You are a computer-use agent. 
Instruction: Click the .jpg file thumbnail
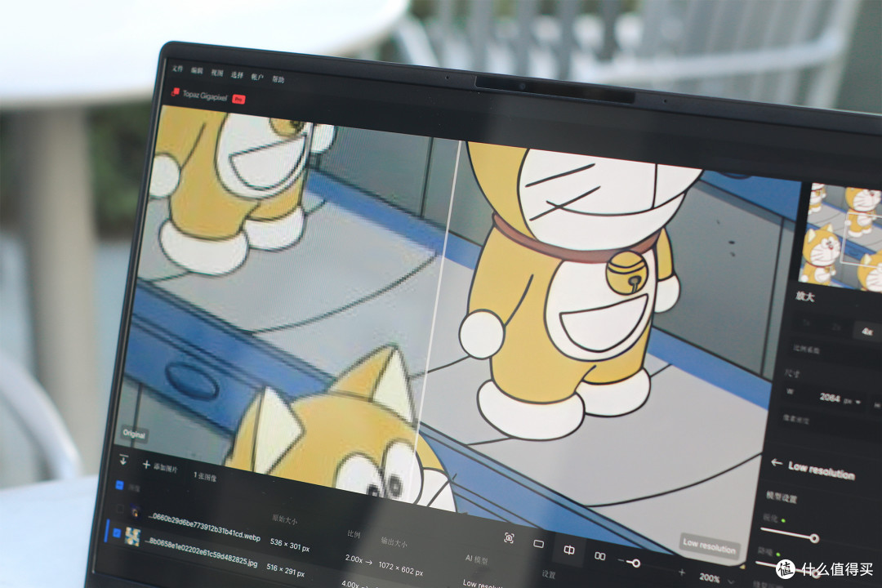(x=133, y=537)
